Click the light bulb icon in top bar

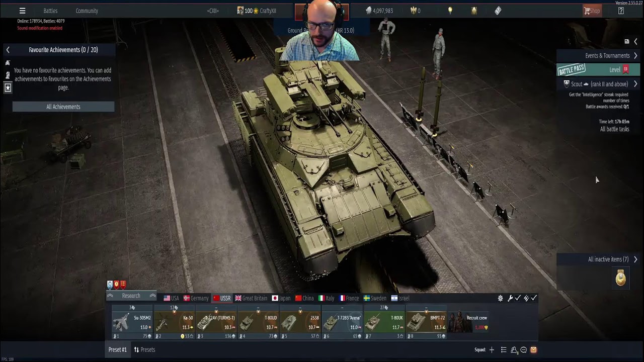pos(450,11)
